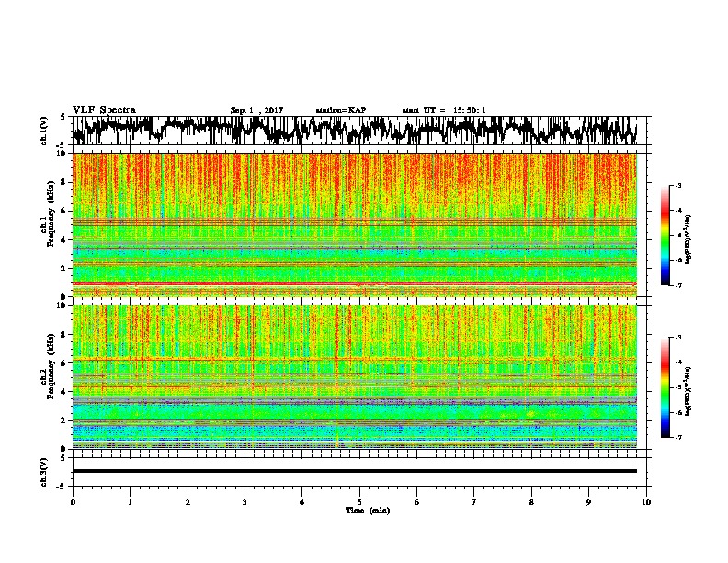Click the "VLF Spectra" plot title
This screenshot has width=728, height=563.
(x=104, y=110)
